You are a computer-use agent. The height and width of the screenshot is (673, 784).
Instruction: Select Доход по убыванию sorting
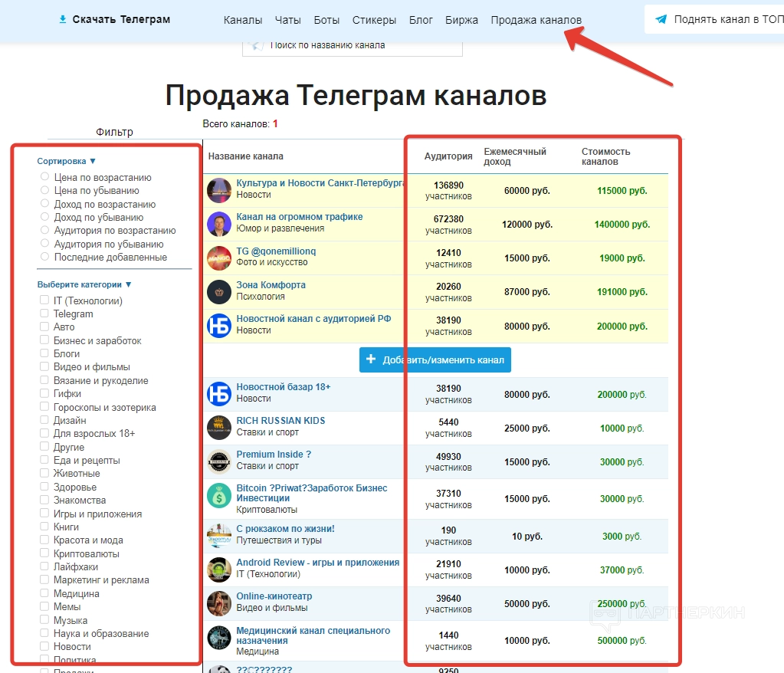coord(44,216)
